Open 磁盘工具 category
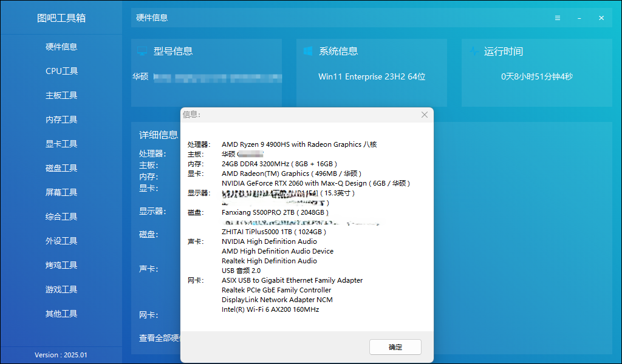This screenshot has width=622, height=364. coord(61,168)
